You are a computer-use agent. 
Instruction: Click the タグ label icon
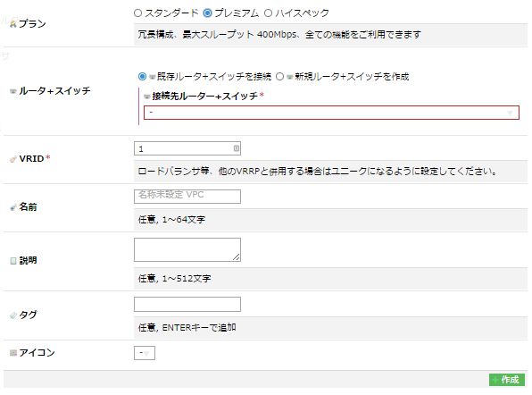click(13, 315)
